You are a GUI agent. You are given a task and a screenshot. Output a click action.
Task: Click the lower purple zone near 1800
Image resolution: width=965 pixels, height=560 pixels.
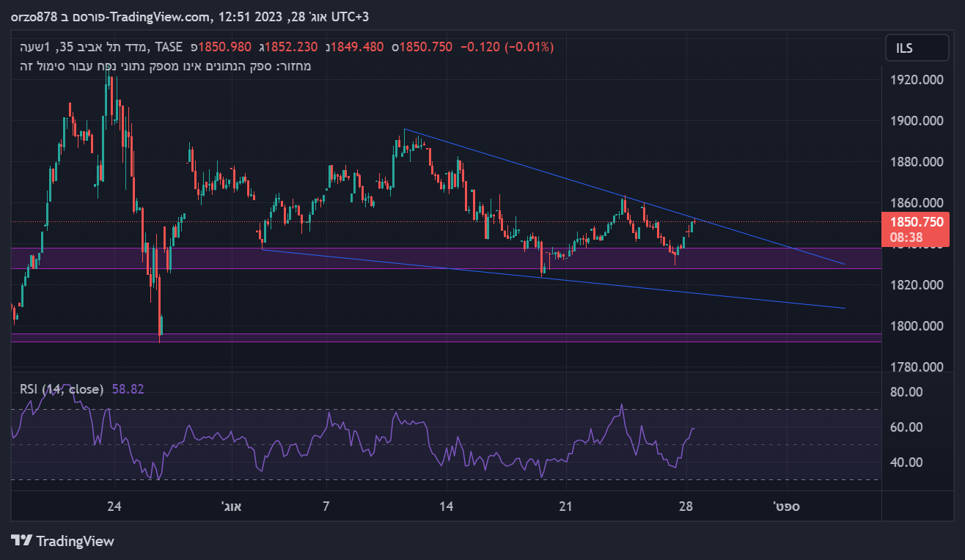(x=367, y=338)
